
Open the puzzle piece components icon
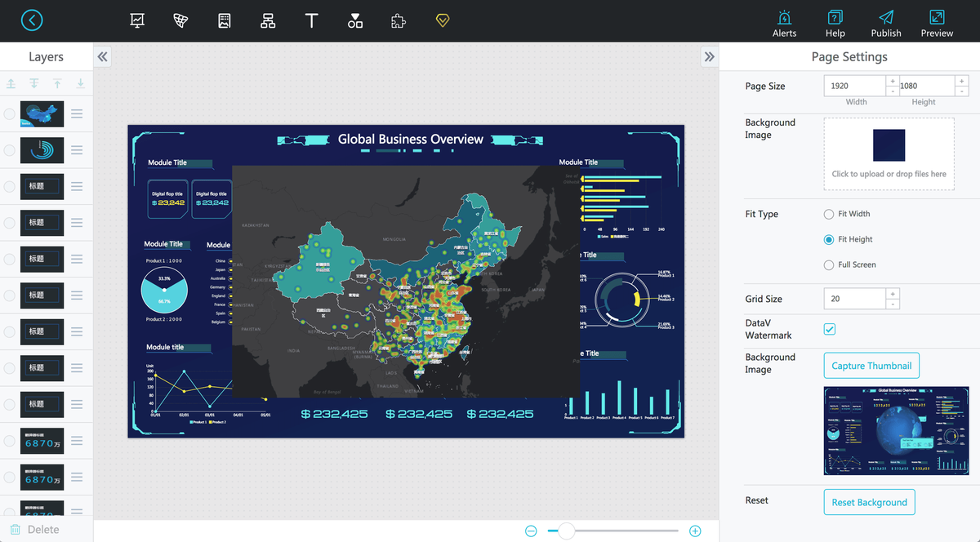coord(398,21)
